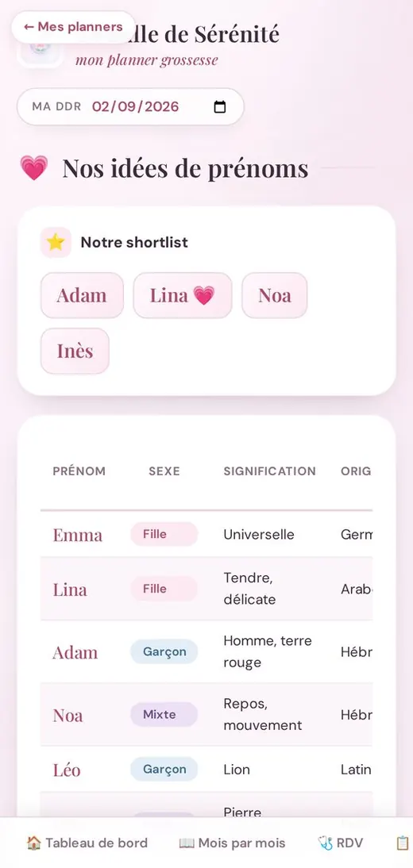Select Adam in the shortlist

coord(82,295)
